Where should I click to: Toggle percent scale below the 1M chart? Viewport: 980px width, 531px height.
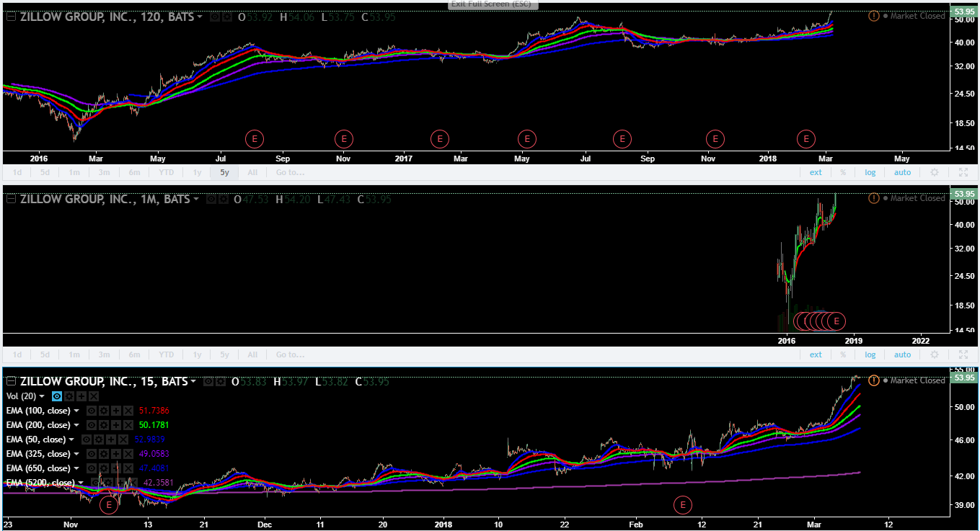pyautogui.click(x=843, y=354)
